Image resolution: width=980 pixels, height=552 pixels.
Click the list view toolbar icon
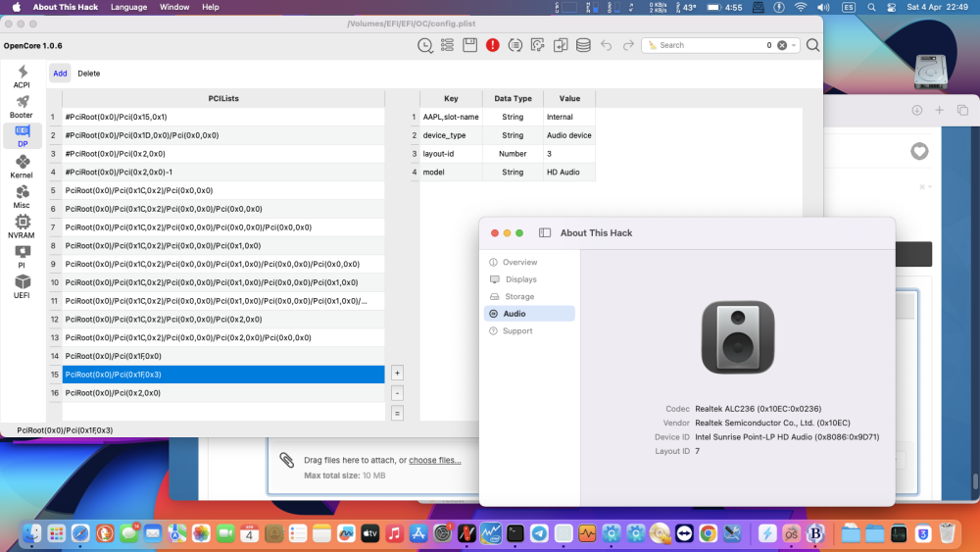click(x=448, y=45)
